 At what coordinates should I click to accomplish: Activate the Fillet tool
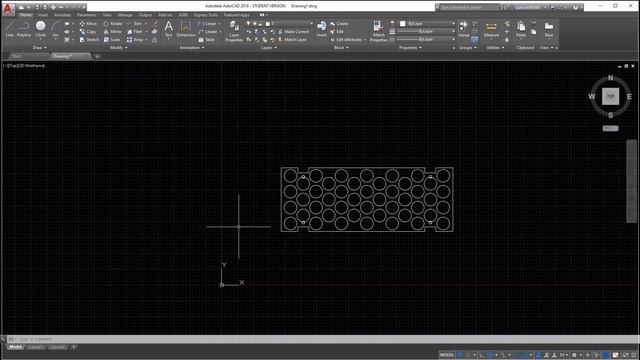[x=135, y=32]
